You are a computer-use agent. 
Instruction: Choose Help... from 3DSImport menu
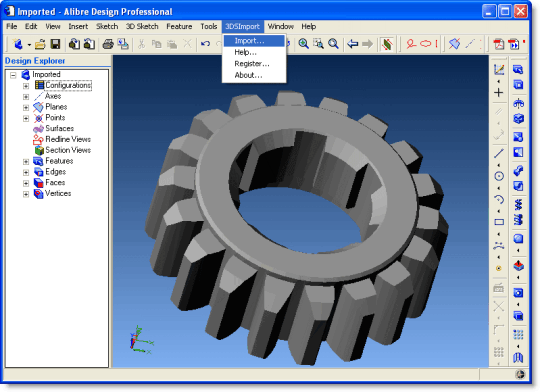(254, 52)
